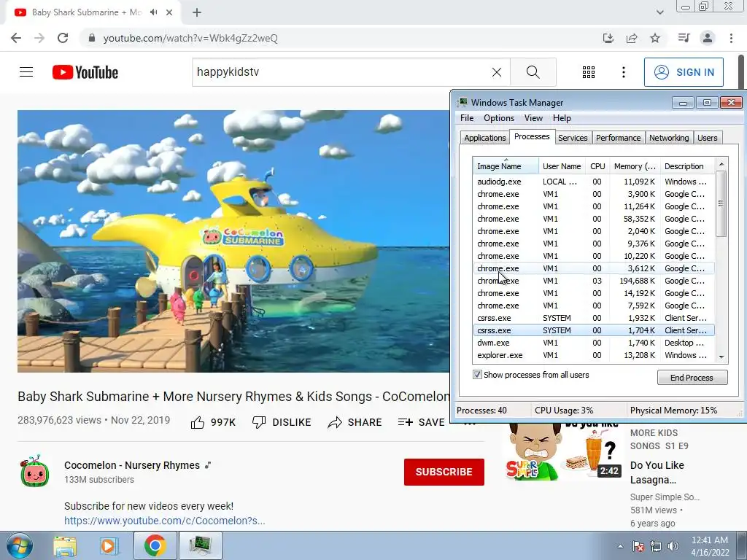The width and height of the screenshot is (747, 560).
Task: Select the audiodg.exe process row
Action: [594, 182]
